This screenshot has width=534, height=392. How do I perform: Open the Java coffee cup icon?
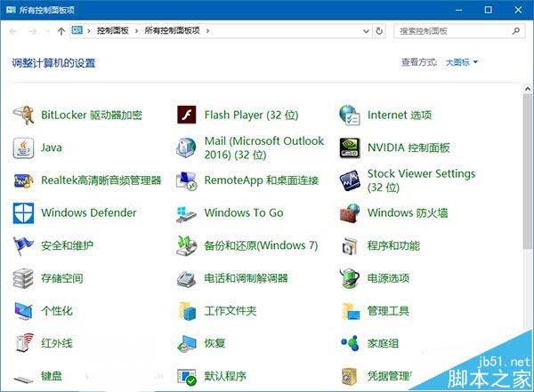pyautogui.click(x=23, y=148)
